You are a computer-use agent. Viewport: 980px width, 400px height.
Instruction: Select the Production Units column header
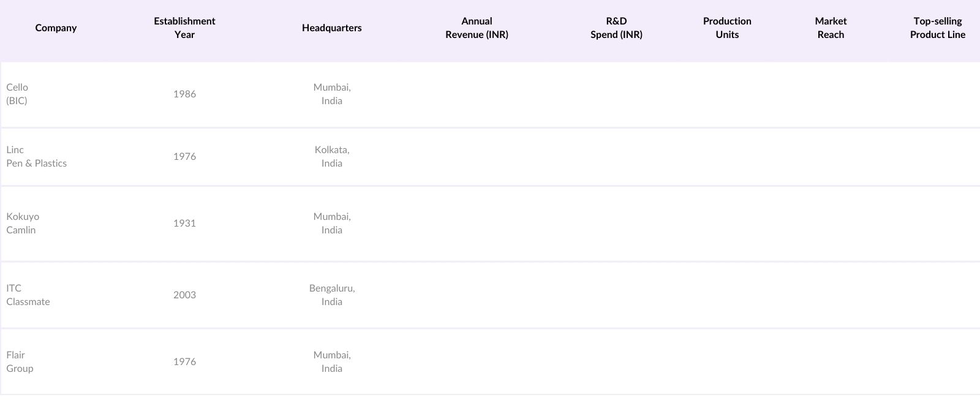point(727,28)
